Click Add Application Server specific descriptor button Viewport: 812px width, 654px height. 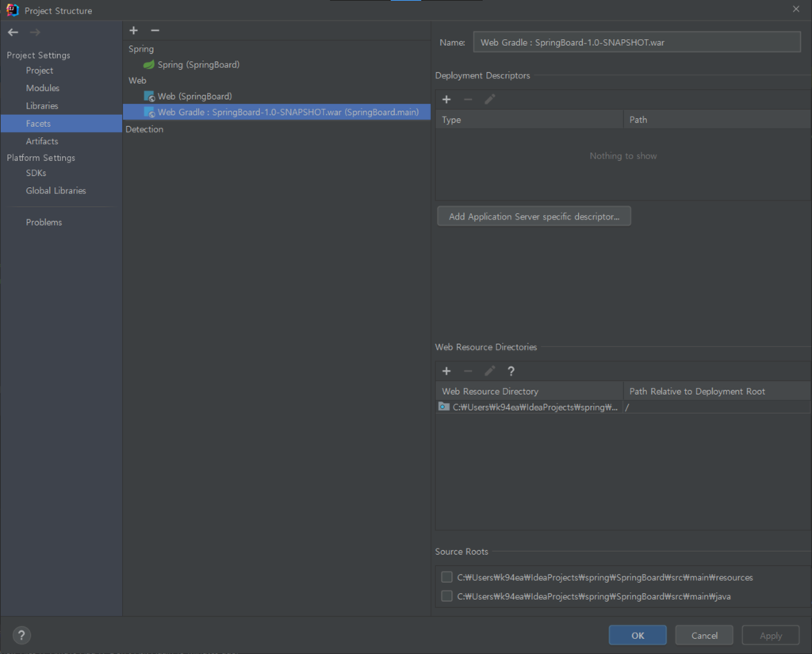pos(534,216)
